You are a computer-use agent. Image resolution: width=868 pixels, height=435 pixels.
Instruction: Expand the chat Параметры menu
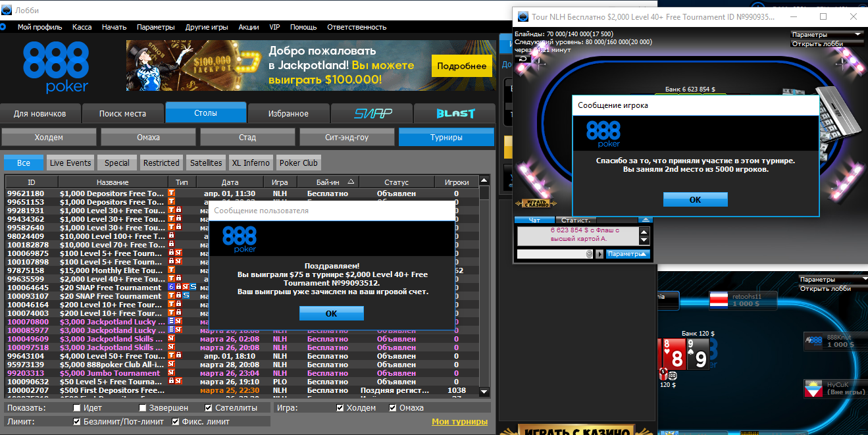(x=628, y=254)
